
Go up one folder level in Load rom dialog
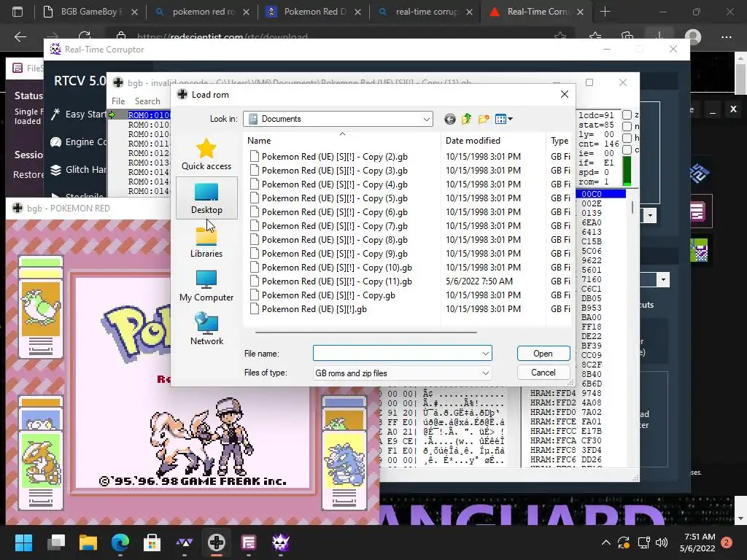[466, 119]
